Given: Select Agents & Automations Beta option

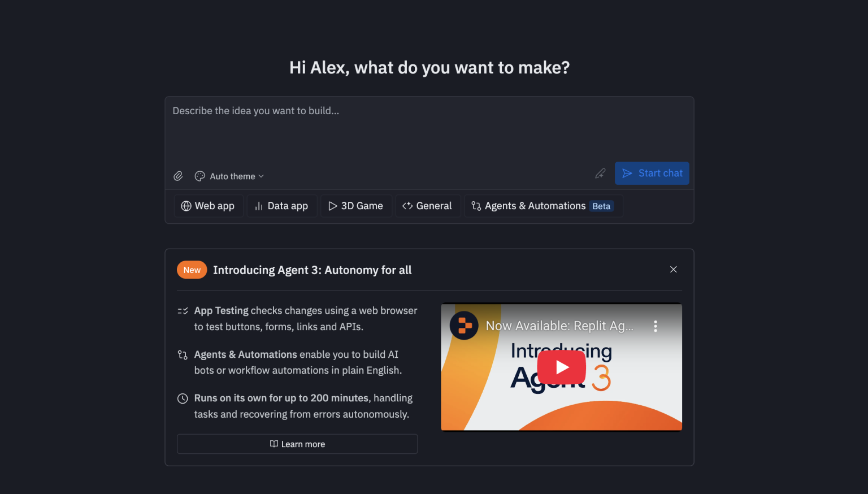Looking at the screenshot, I should point(544,206).
